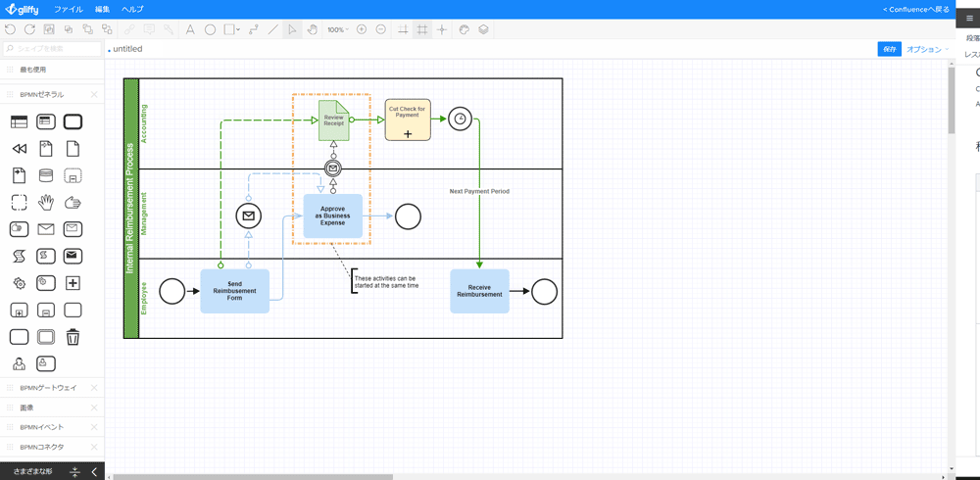Click the vertical scrollbar of the canvas
The width and height of the screenshot is (980, 480).
point(952,100)
